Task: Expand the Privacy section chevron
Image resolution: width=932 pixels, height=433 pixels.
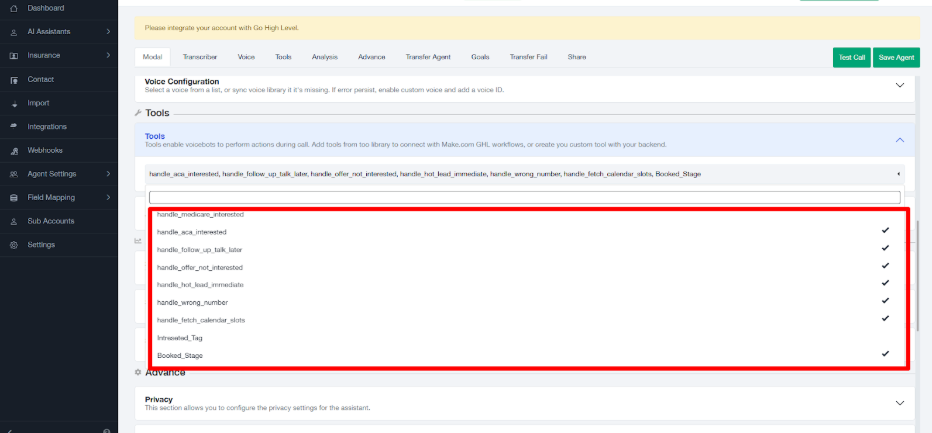Action: [x=899, y=403]
